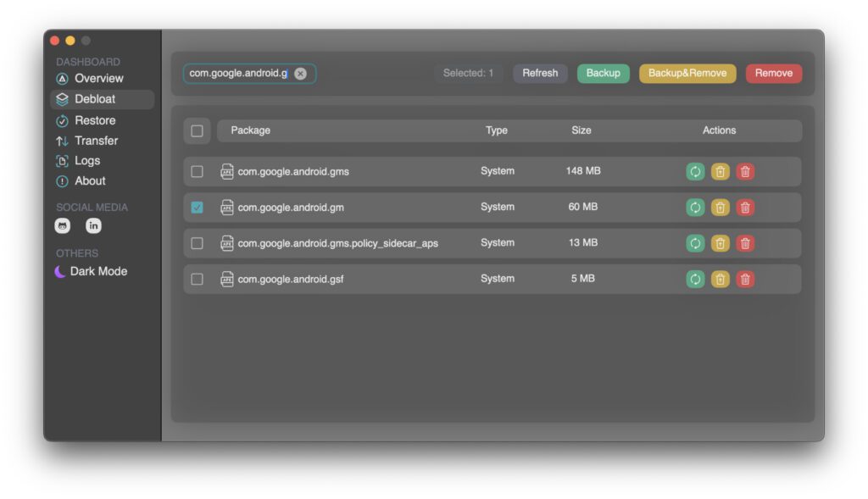Focus the package search input field
This screenshot has width=868, height=499.
tap(238, 74)
